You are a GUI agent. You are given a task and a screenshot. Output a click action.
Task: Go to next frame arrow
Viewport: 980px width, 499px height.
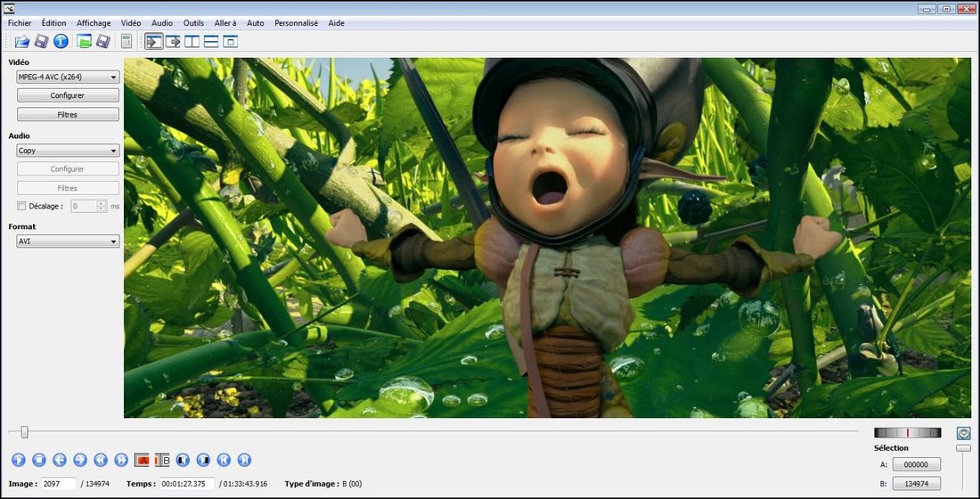click(80, 460)
